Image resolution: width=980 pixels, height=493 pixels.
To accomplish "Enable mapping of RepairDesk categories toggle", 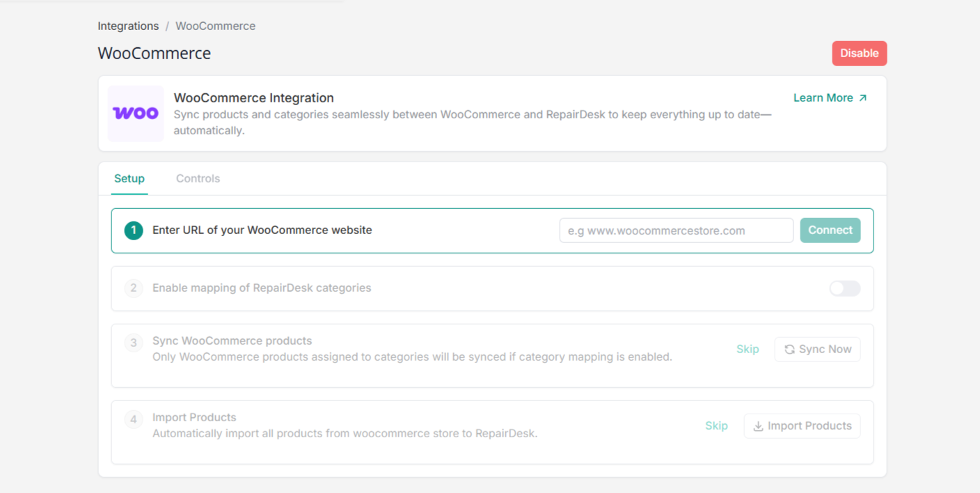I will click(x=844, y=288).
